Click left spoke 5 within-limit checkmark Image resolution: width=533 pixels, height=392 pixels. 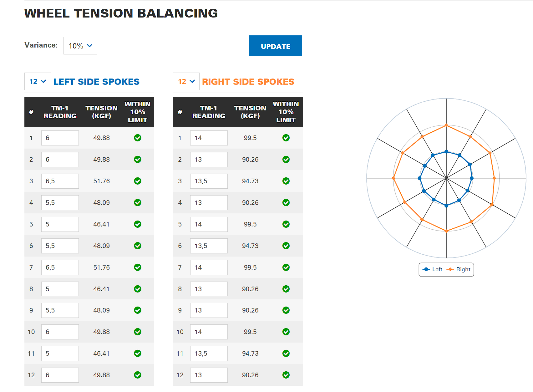137,224
